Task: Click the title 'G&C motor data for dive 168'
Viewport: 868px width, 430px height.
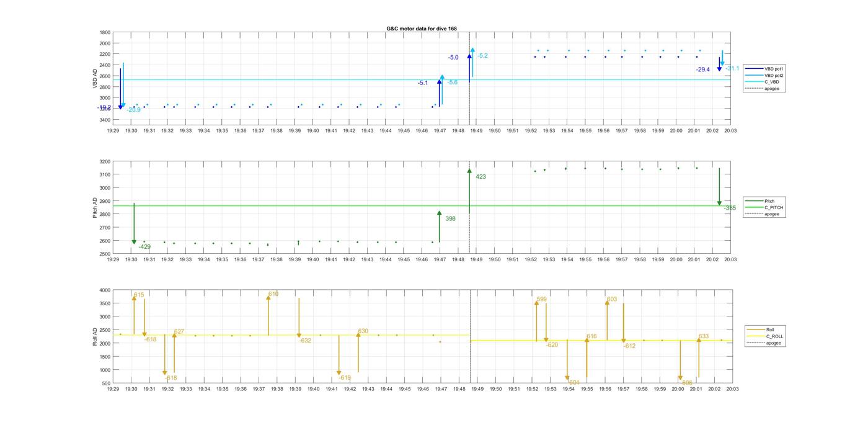Action: (x=422, y=29)
